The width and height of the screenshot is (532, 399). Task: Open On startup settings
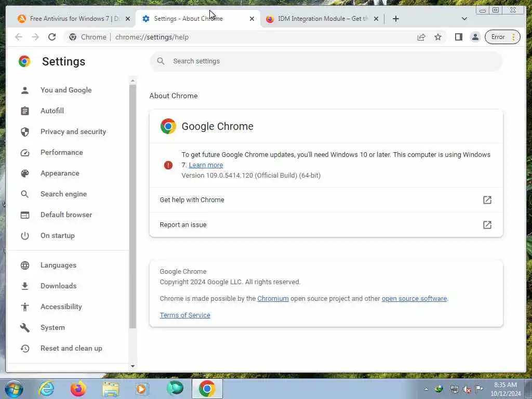pos(57,235)
